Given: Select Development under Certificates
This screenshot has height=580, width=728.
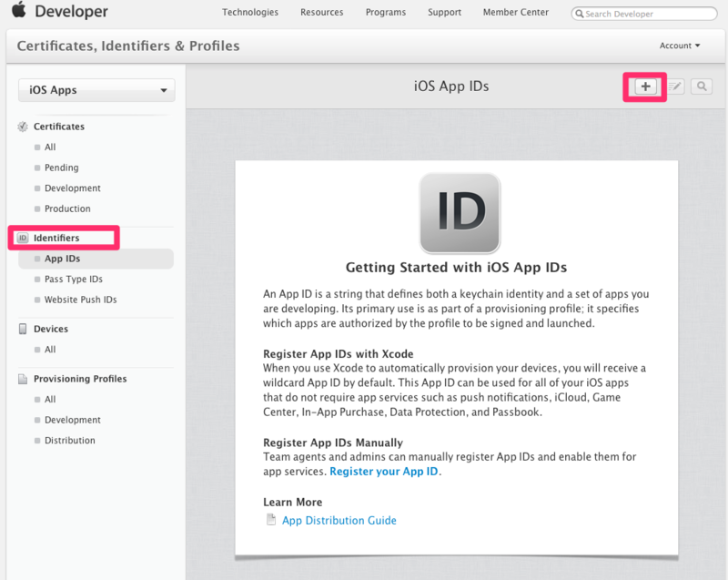Looking at the screenshot, I should (x=73, y=188).
